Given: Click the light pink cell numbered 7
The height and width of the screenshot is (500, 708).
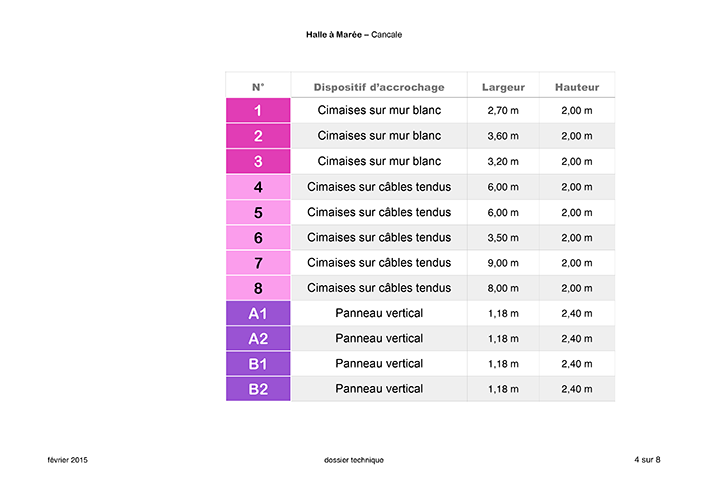Looking at the screenshot, I should point(258,263).
